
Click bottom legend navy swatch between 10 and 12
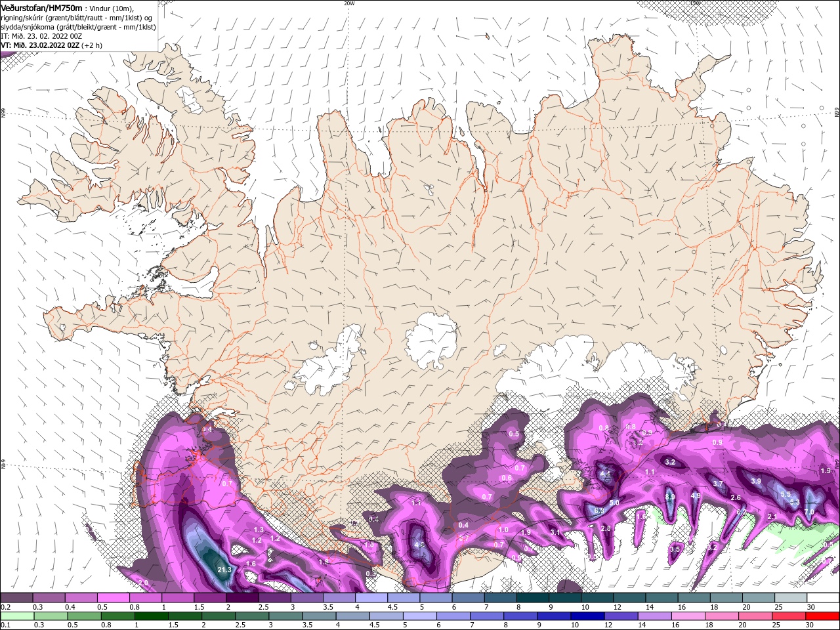(x=588, y=616)
